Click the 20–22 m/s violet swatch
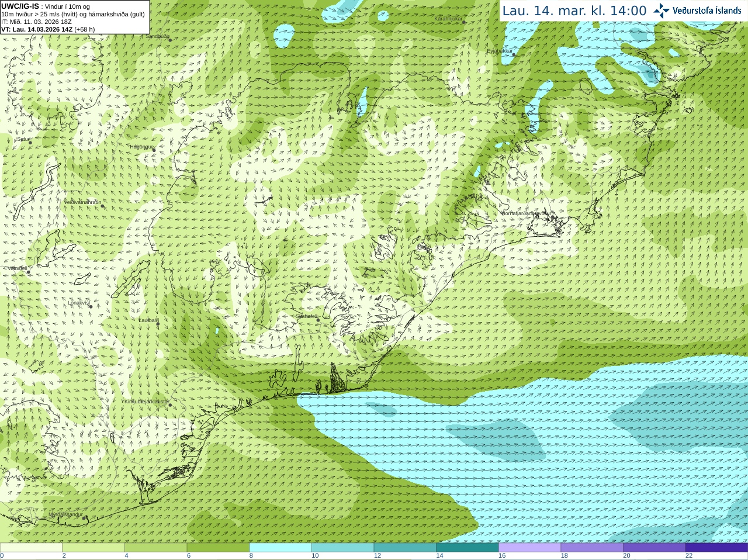 [654, 548]
